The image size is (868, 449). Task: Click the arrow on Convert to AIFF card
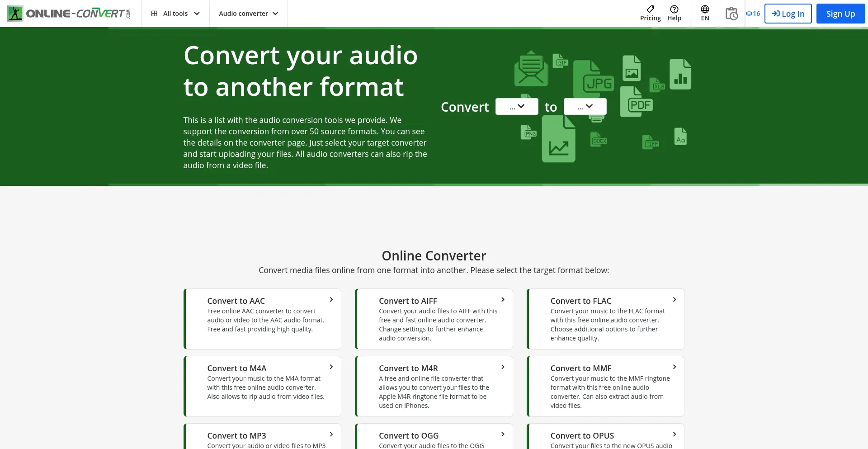coord(503,299)
